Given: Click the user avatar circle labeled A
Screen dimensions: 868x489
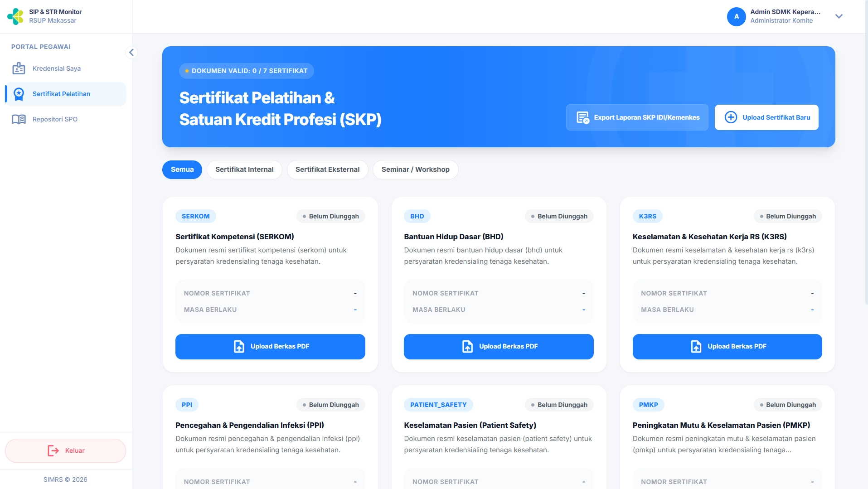Looking at the screenshot, I should [736, 16].
